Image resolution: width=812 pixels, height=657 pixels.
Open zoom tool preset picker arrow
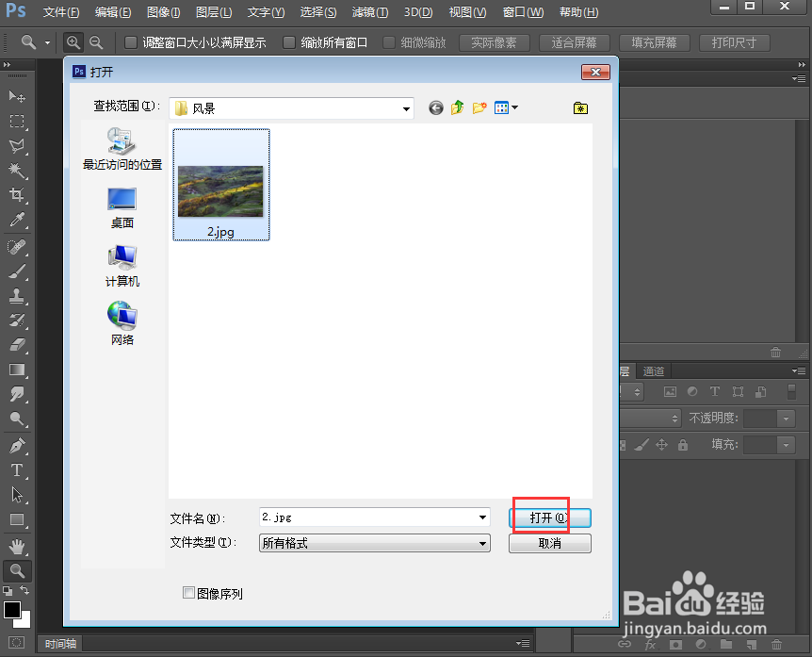(x=47, y=42)
